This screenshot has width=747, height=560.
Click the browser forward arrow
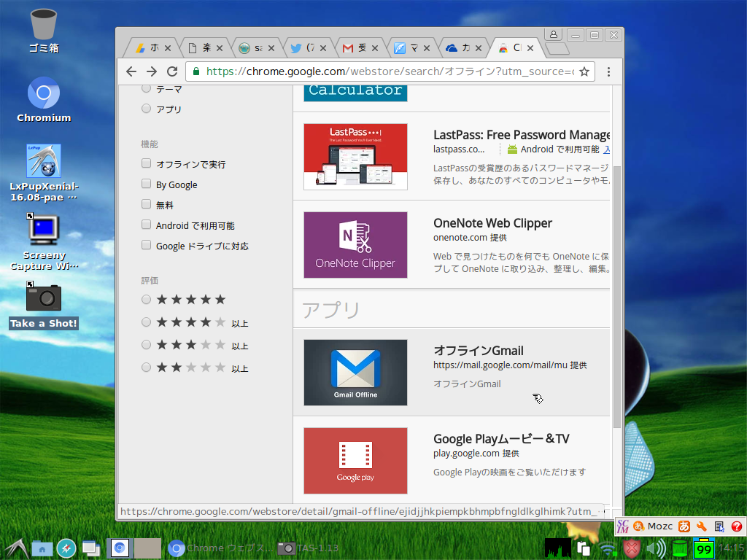coord(152,71)
